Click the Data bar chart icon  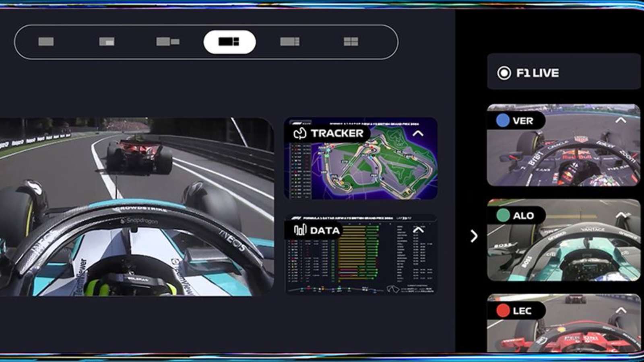[300, 230]
